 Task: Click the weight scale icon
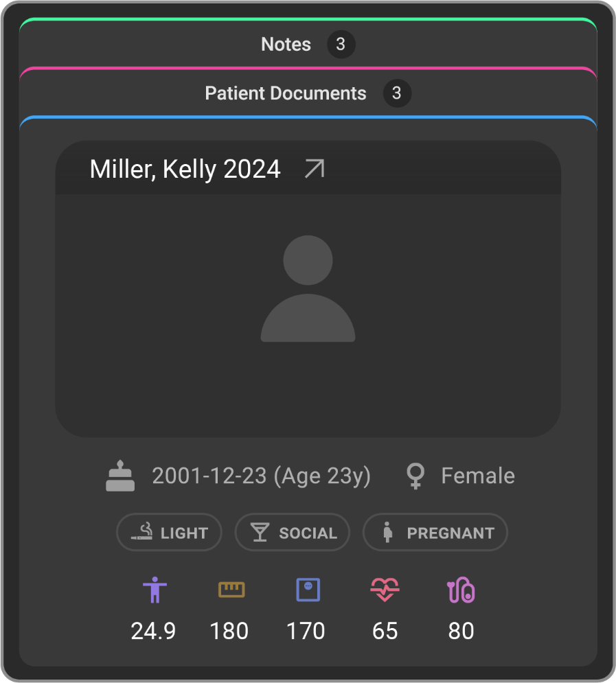(x=308, y=590)
